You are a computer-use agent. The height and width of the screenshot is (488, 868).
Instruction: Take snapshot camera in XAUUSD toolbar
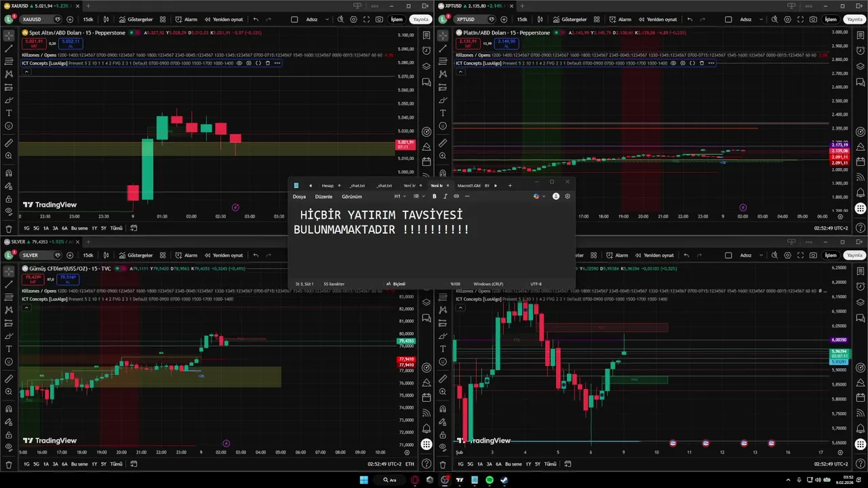coord(379,20)
